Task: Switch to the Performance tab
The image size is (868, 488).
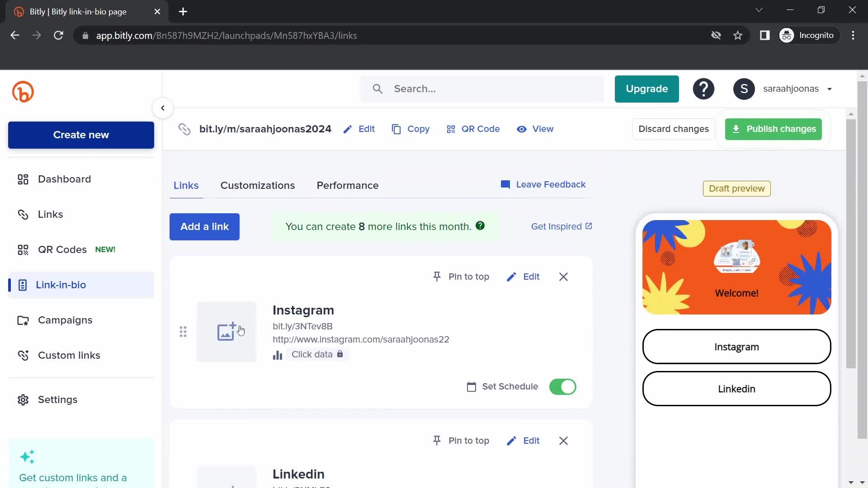Action: [348, 185]
